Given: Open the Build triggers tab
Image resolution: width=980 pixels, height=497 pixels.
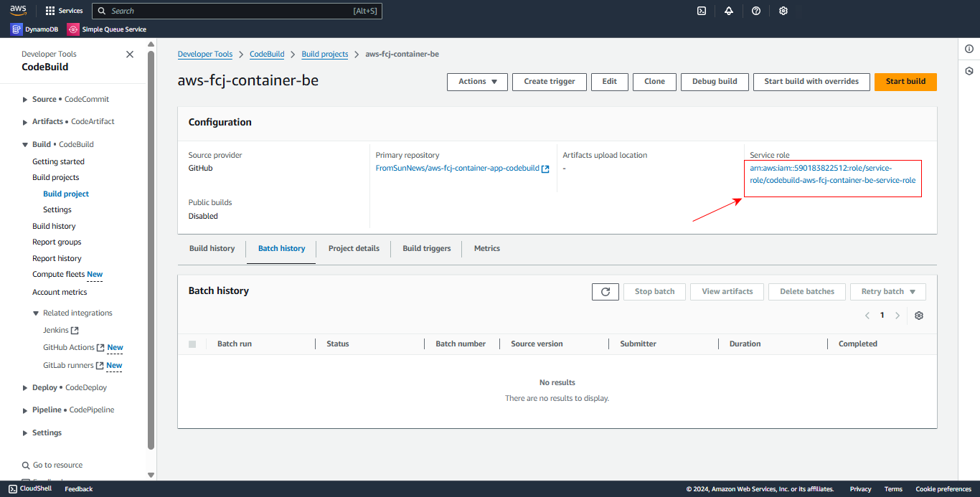Looking at the screenshot, I should [427, 249].
